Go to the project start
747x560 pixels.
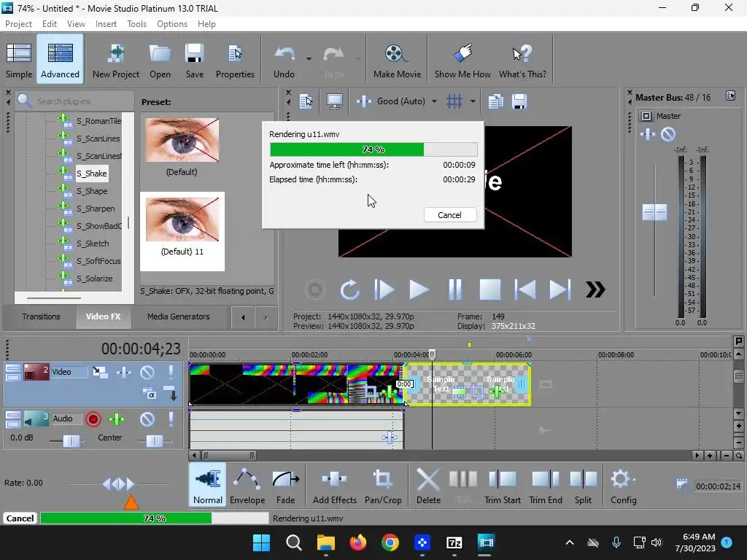click(x=525, y=289)
